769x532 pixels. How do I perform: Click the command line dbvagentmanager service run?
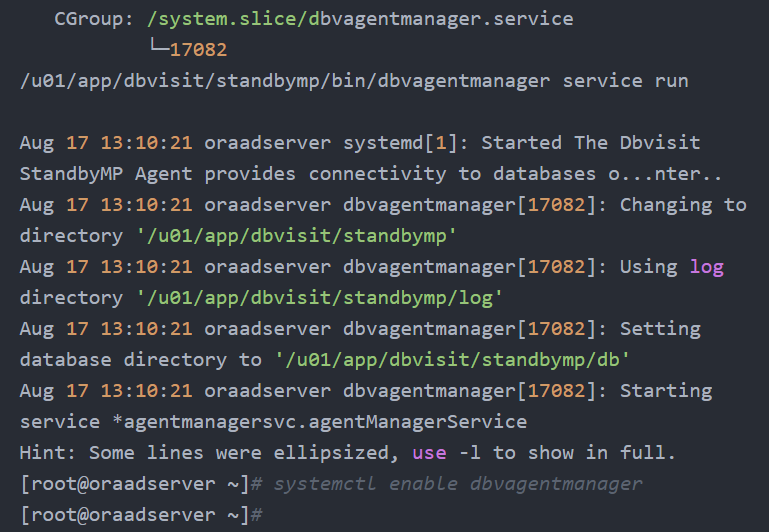354,81
